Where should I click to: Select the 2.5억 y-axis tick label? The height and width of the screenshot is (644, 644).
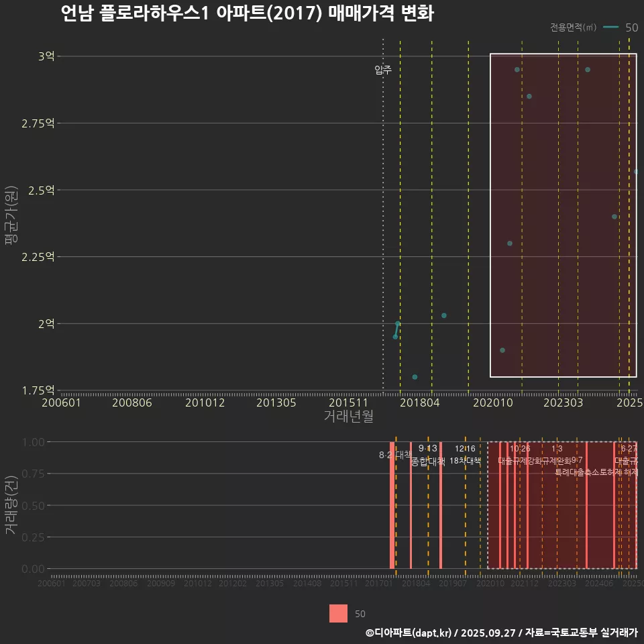coord(43,190)
